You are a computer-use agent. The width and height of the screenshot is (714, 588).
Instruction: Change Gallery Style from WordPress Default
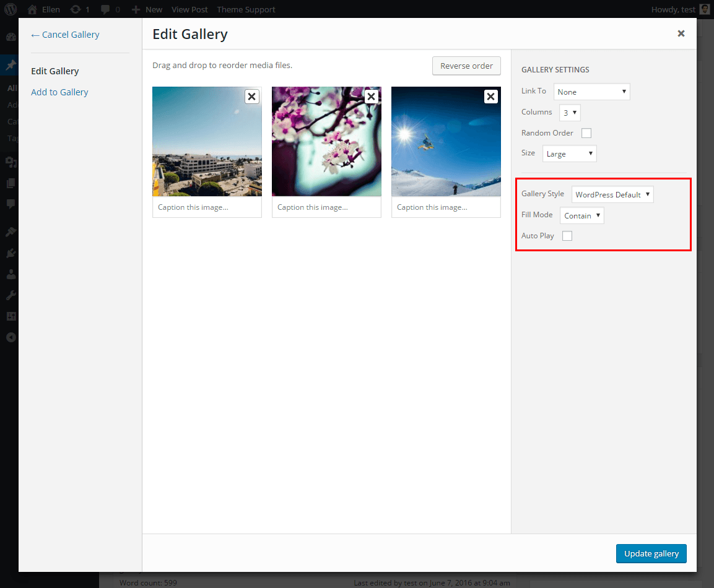(612, 194)
